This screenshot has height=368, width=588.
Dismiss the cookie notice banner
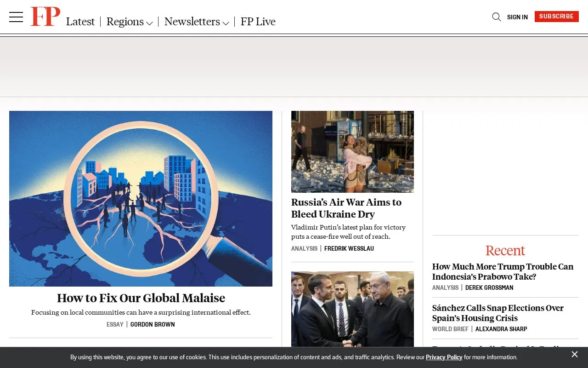(x=574, y=354)
